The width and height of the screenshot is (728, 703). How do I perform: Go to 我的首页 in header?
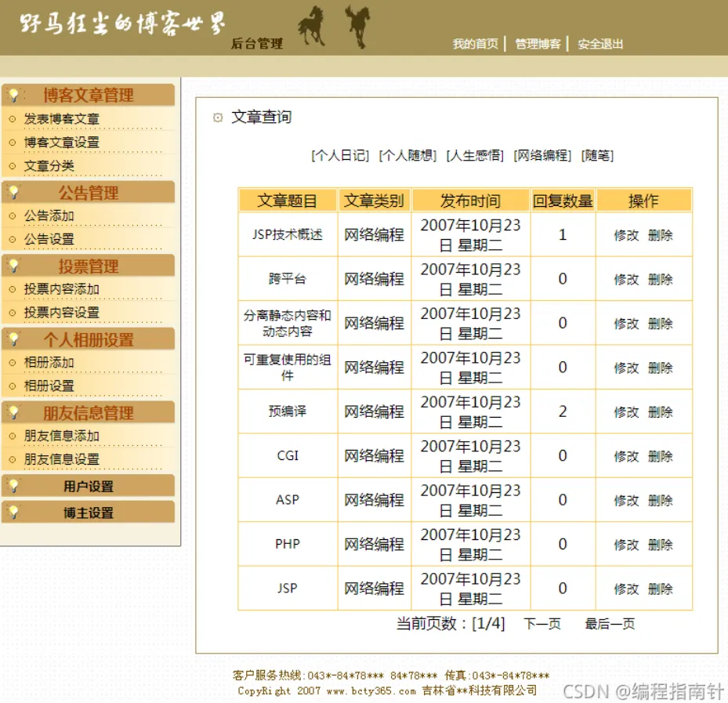pos(476,44)
